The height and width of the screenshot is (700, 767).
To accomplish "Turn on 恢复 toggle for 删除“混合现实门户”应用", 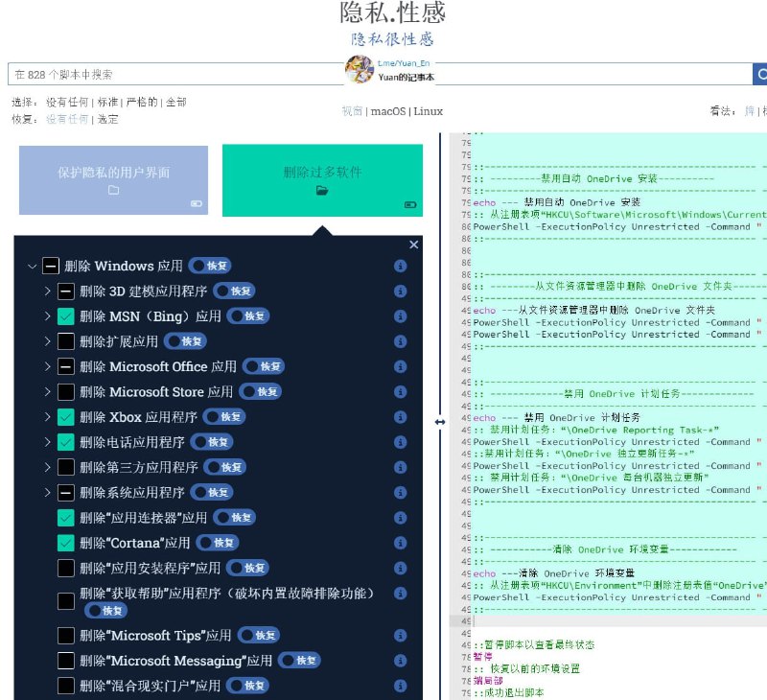I will (x=248, y=686).
